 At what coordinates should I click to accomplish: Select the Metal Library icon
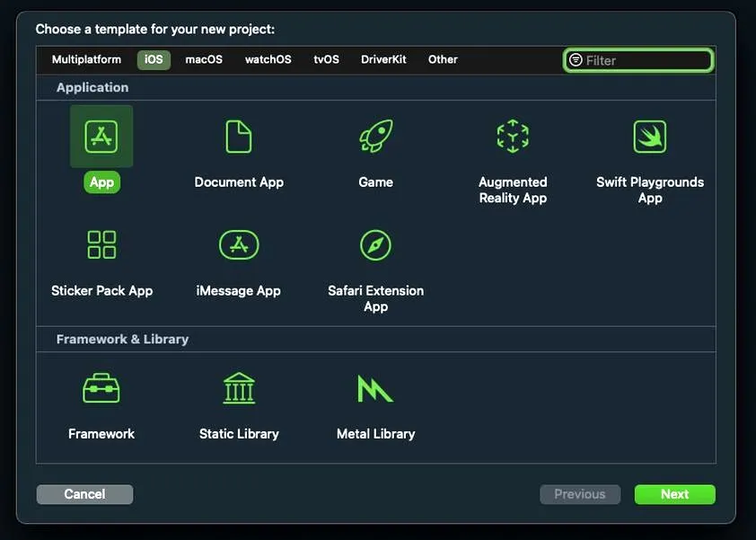(x=375, y=388)
